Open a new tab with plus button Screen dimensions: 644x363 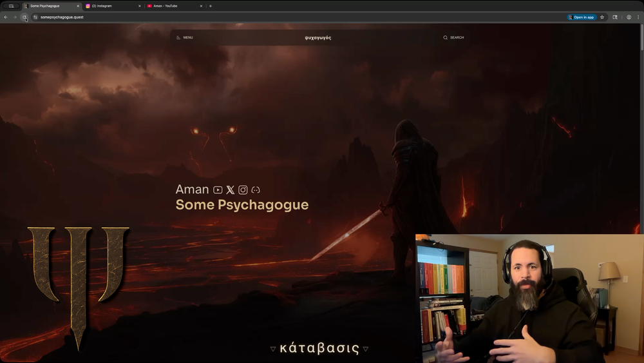tap(211, 6)
